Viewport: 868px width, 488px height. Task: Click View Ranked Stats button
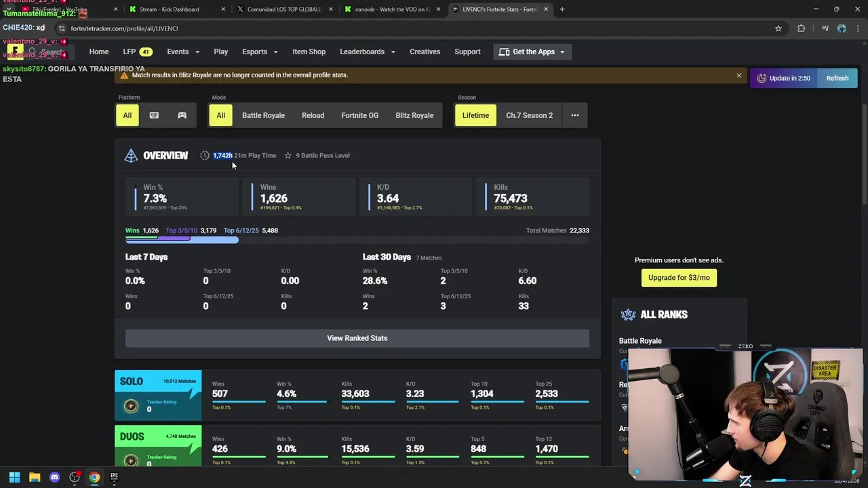[x=357, y=338]
